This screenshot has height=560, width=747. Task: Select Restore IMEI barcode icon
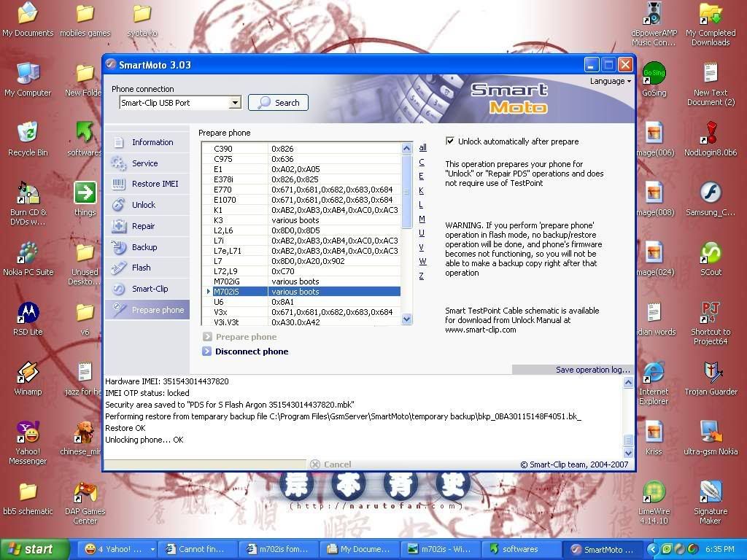[119, 184]
